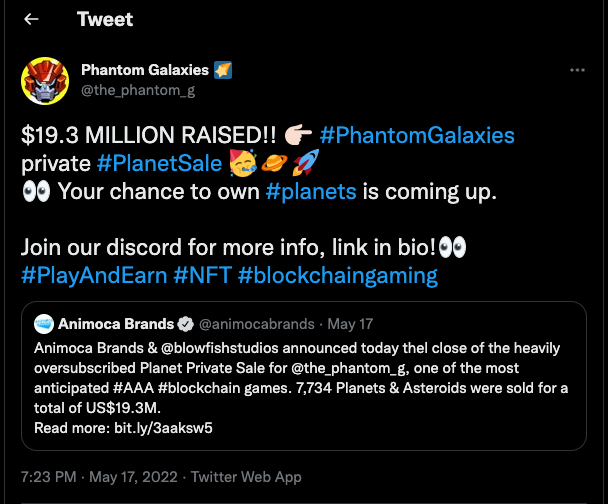
Task: Open the @the_phantom_g handle
Action: click(138, 90)
